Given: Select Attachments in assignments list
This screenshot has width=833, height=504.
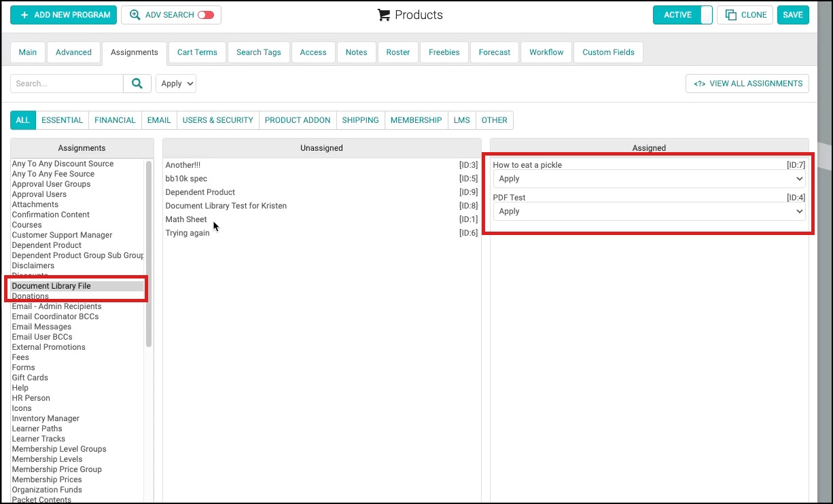Looking at the screenshot, I should [35, 204].
